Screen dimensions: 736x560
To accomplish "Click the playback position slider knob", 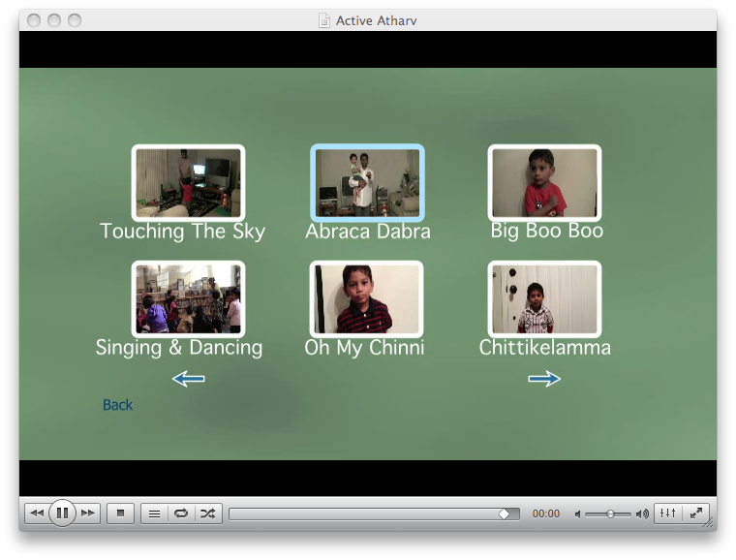I will coord(505,514).
